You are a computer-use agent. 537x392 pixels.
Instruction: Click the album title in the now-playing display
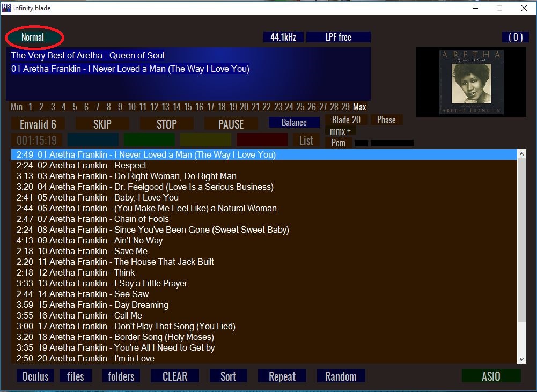tap(87, 55)
